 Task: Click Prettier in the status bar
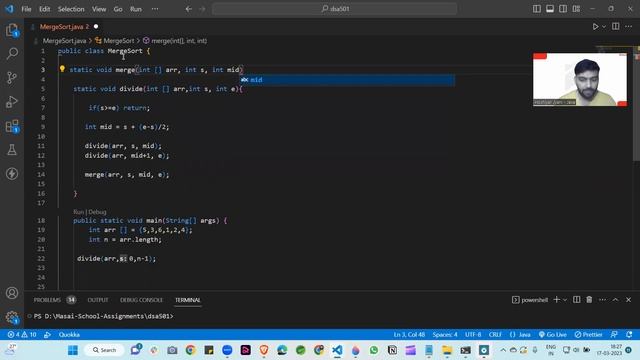pyautogui.click(x=589, y=335)
